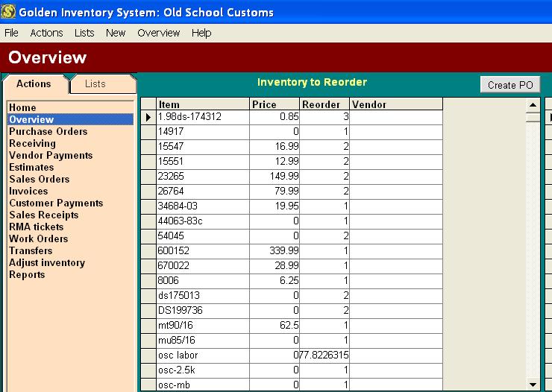Click the Inventory to Reorder heading
The width and height of the screenshot is (552, 392).
pos(312,82)
